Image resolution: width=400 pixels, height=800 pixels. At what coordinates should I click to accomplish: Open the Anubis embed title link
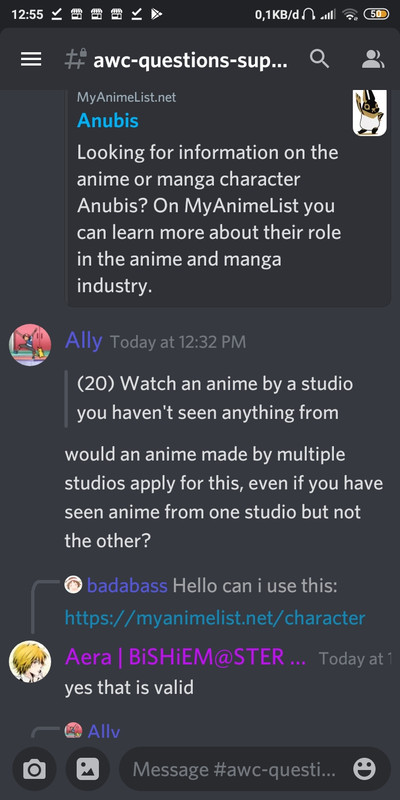pos(108,121)
